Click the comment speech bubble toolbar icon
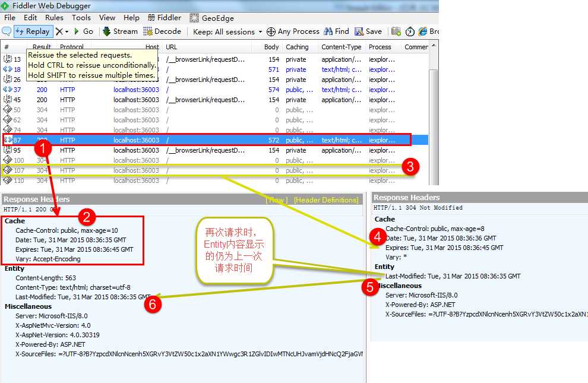This screenshot has height=383, width=588. (x=7, y=31)
